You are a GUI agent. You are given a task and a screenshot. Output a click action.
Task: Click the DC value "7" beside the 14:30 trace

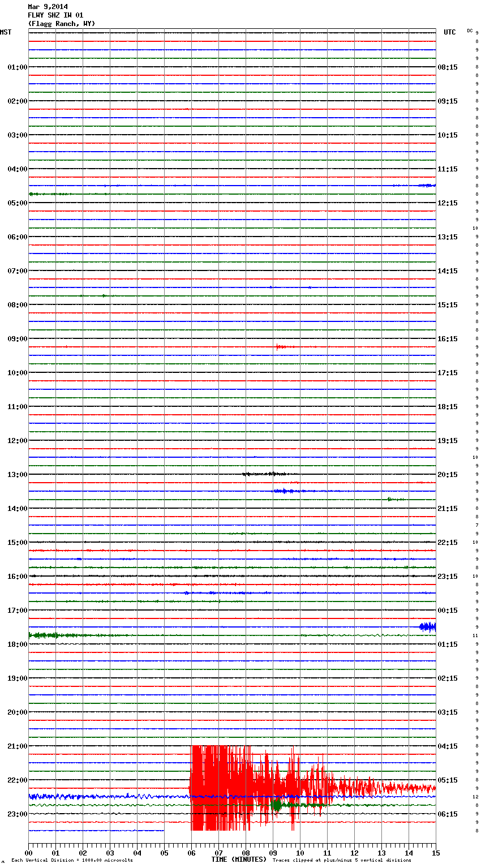tap(477, 525)
